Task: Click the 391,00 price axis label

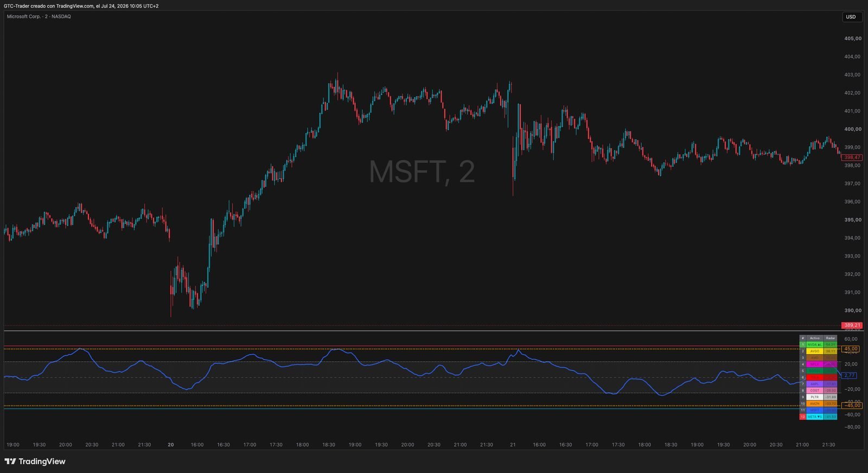Action: click(852, 292)
